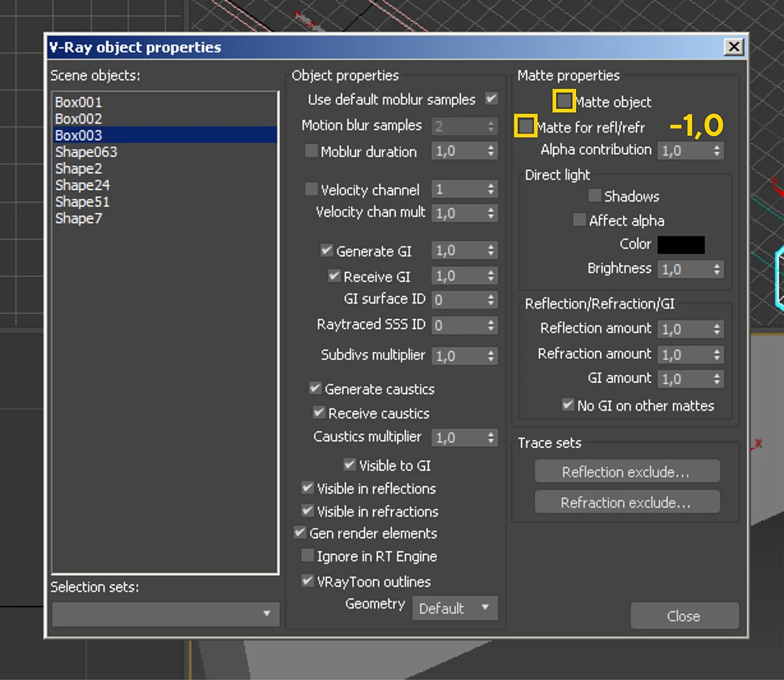Viewport: 784px width, 680px height.
Task: Click Subdivs multiplier spinner arrows
Action: point(491,356)
